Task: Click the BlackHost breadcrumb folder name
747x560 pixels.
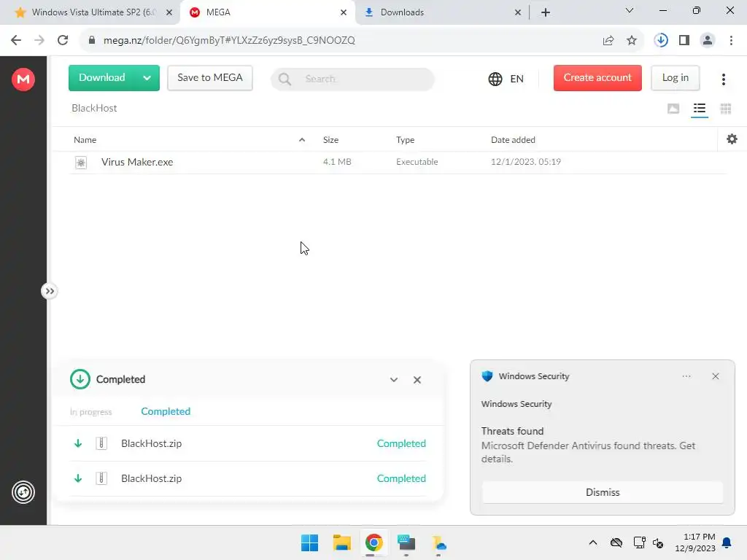Action: pyautogui.click(x=94, y=108)
